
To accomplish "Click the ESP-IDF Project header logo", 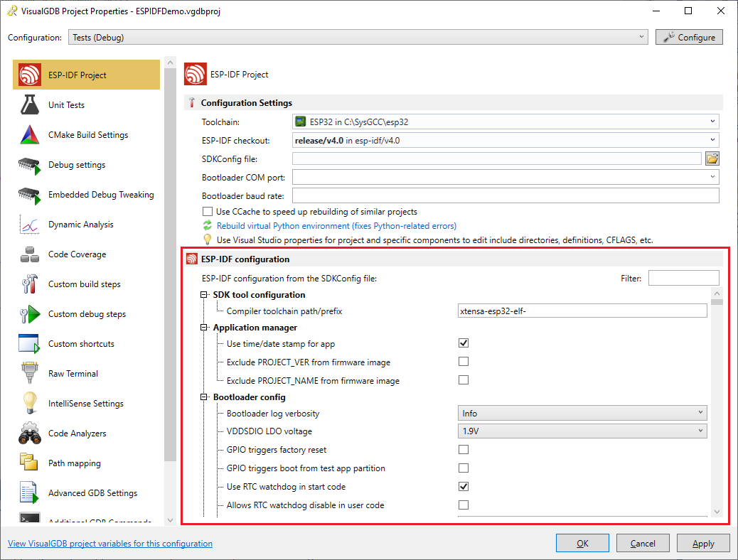I will (195, 75).
